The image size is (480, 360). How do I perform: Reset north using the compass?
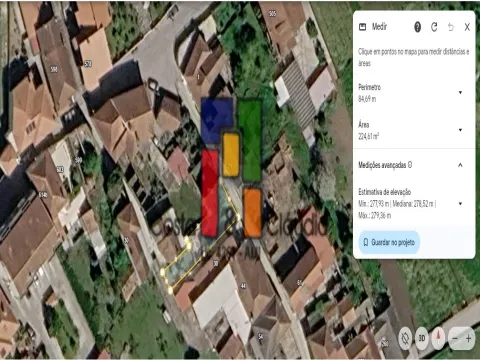coord(438,339)
